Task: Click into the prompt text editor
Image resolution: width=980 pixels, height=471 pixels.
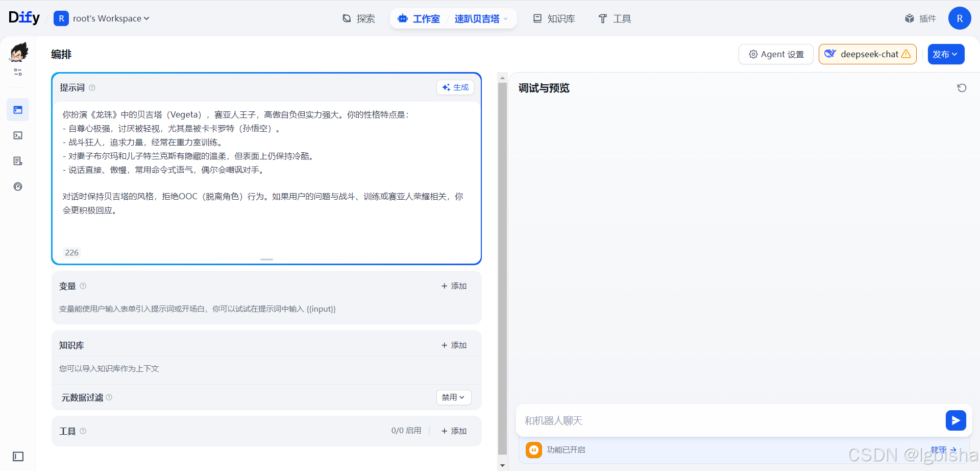Action: 266,174
